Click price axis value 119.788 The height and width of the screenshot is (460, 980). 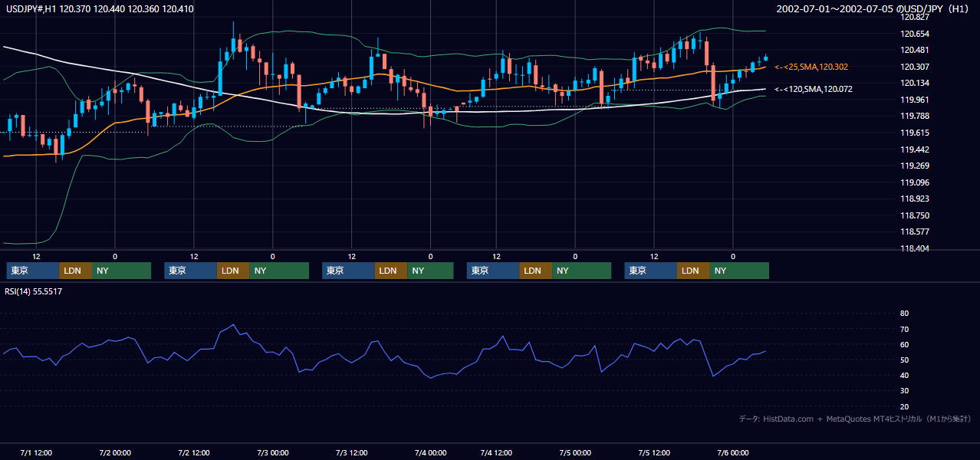click(x=916, y=116)
